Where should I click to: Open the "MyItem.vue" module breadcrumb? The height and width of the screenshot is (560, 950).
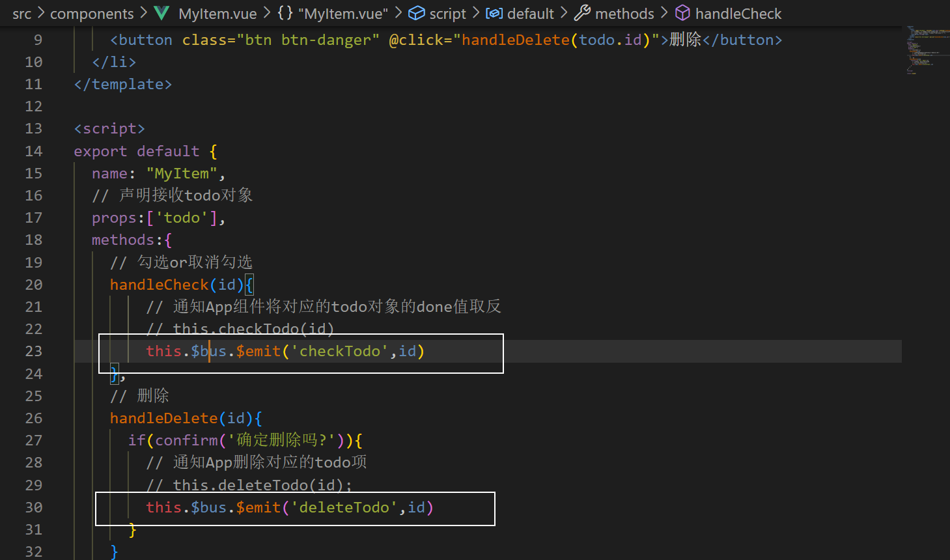click(342, 14)
